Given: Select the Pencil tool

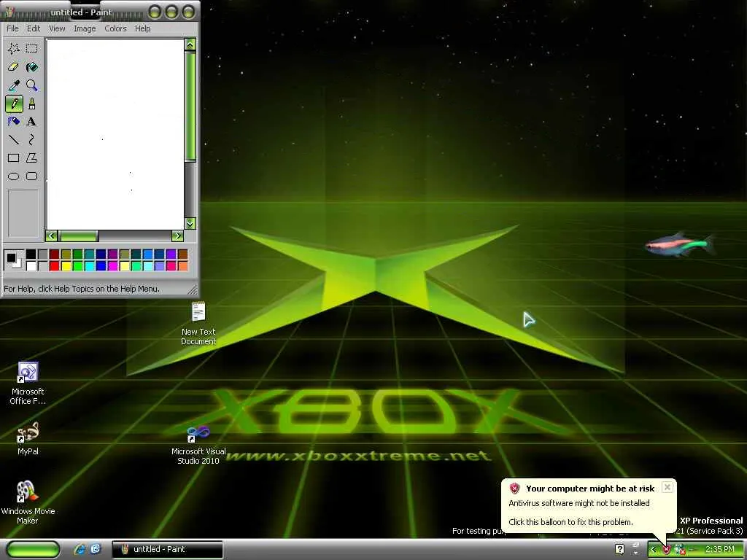Looking at the screenshot, I should 14,104.
